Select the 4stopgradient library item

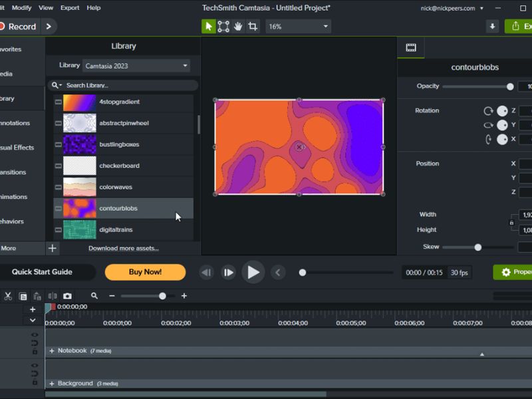pos(124,102)
